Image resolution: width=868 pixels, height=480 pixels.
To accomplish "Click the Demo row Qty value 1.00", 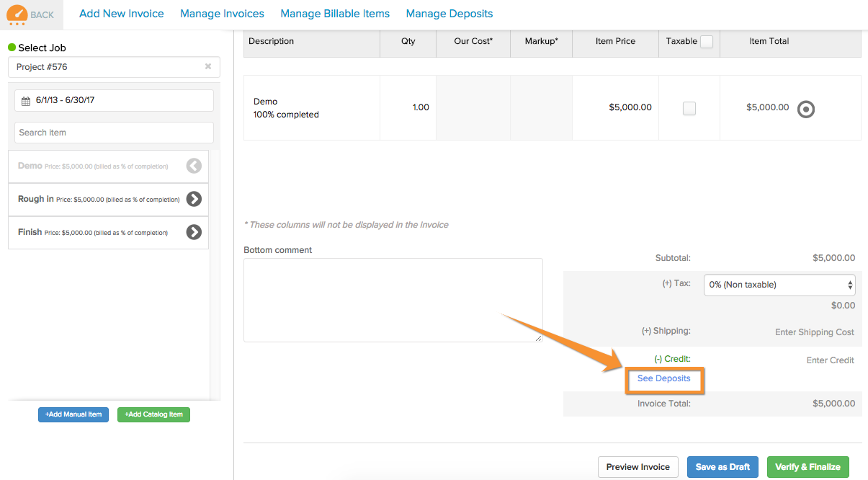I will click(421, 107).
